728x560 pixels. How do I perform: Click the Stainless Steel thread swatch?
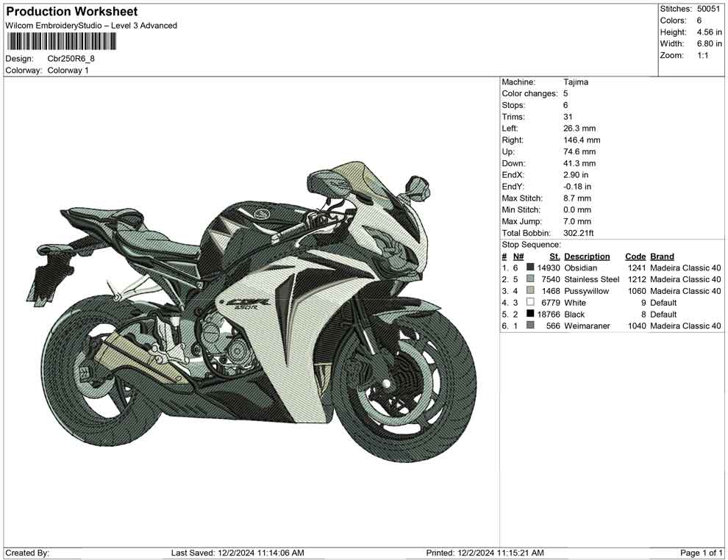click(x=530, y=279)
